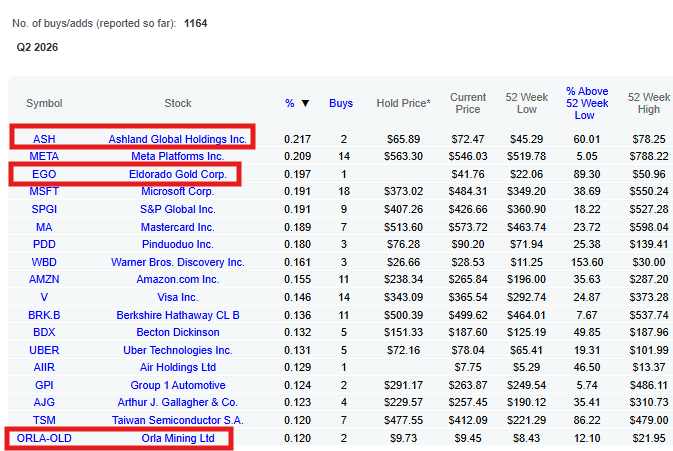
Task: Click the Hold Price* column header
Action: (403, 103)
